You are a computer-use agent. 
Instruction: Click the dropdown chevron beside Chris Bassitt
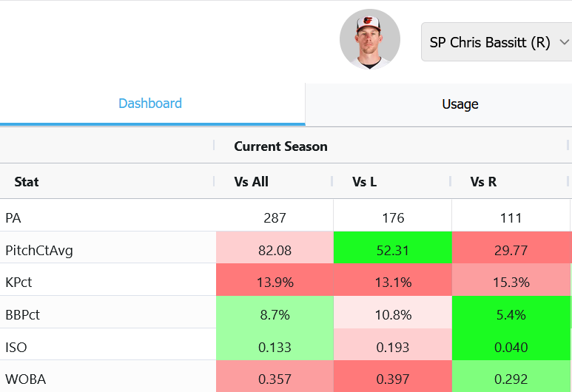(564, 42)
